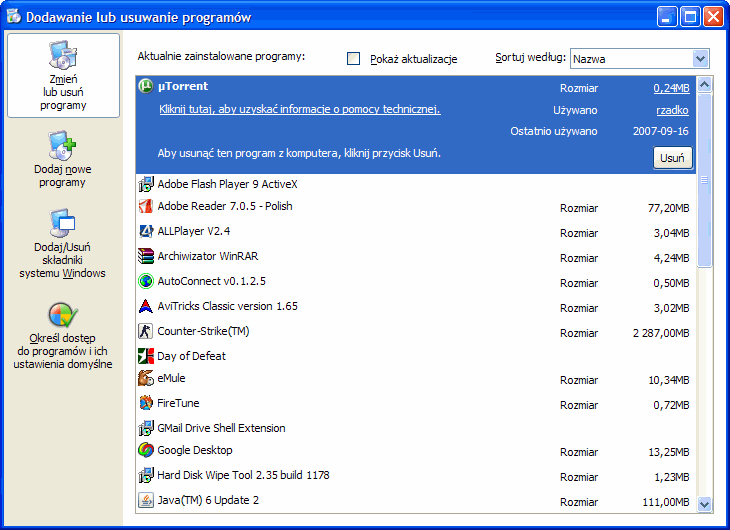This screenshot has height=530, width=730.
Task: Click the eMule mule icon
Action: [x=146, y=378]
